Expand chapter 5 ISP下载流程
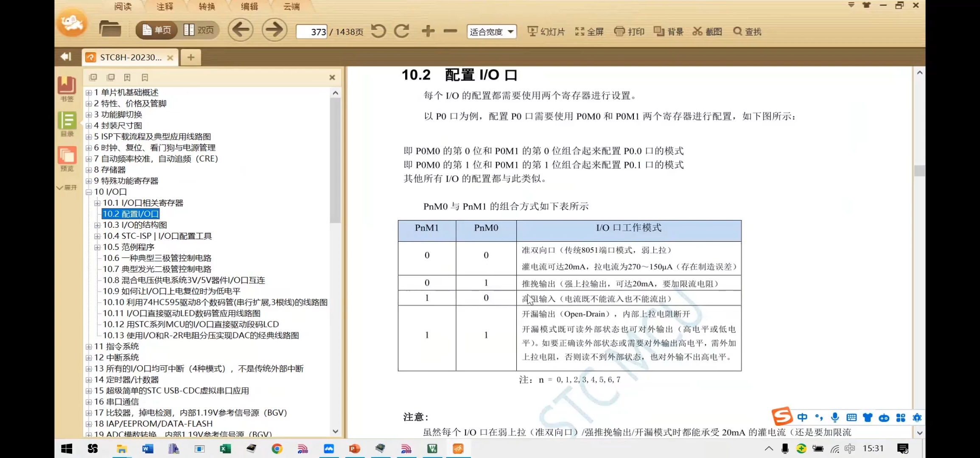This screenshot has width=980, height=458. point(89,137)
